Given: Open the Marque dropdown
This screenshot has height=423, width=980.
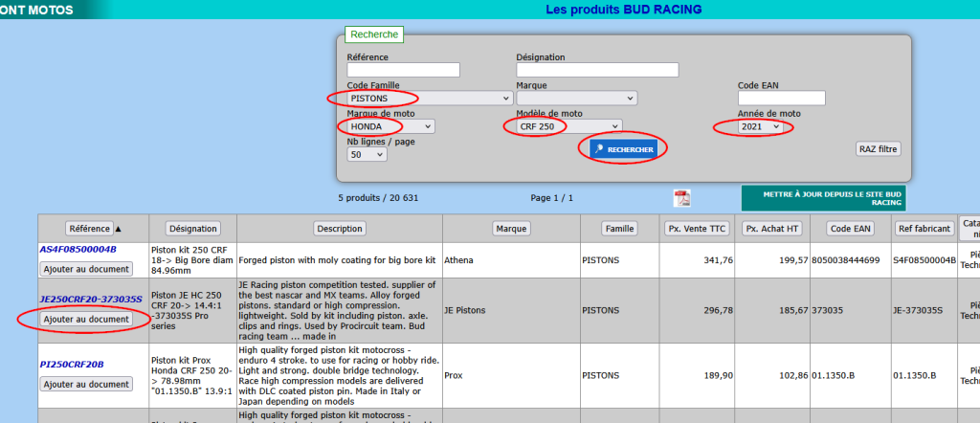Looking at the screenshot, I should (x=576, y=99).
